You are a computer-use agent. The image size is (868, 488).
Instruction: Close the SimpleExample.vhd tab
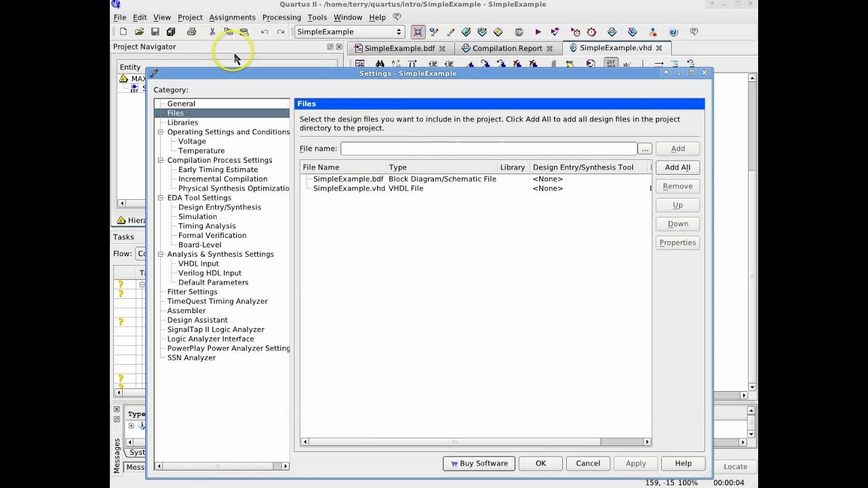(659, 48)
